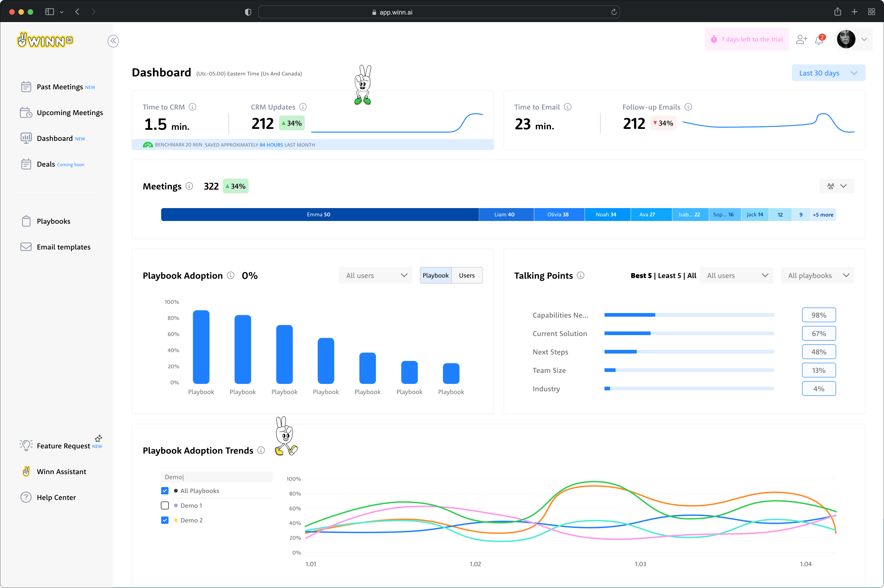Open the Last 30 days dropdown
Image resolution: width=884 pixels, height=588 pixels.
point(828,73)
